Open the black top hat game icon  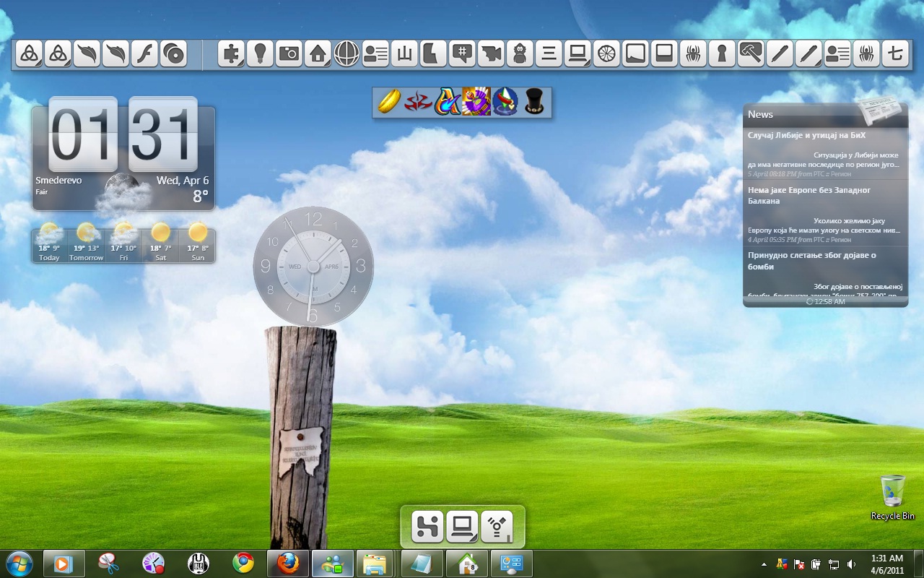point(534,102)
